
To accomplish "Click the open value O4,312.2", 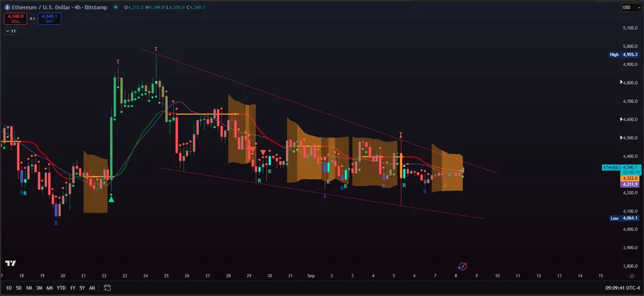I will click(x=134, y=7).
